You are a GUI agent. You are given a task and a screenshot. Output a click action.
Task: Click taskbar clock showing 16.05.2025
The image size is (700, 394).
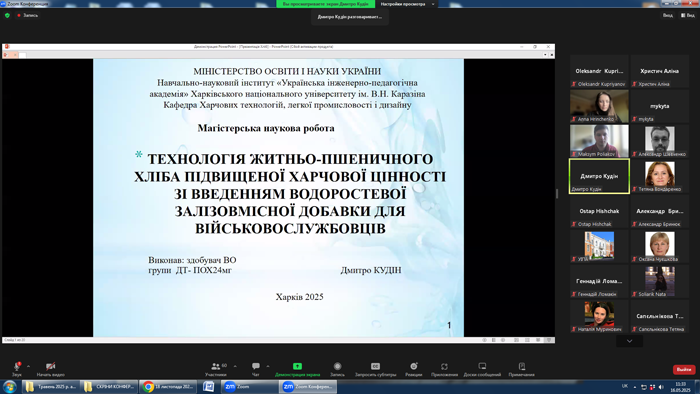[x=680, y=387]
